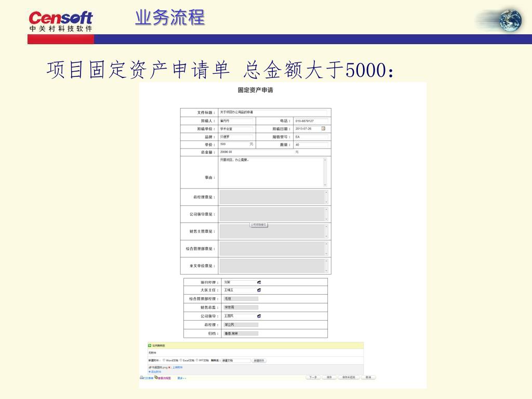The image size is (532, 399).
Task: Click the 项目经理 name field
Action: pos(240,282)
